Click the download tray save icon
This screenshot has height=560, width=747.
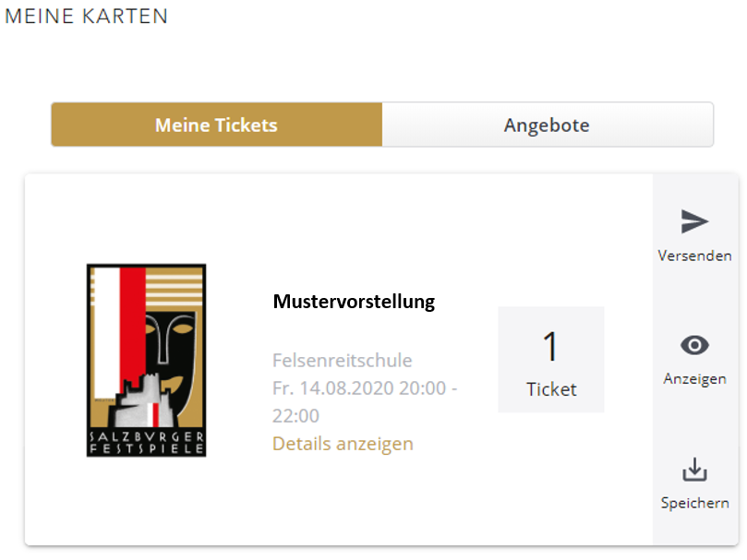click(x=694, y=470)
